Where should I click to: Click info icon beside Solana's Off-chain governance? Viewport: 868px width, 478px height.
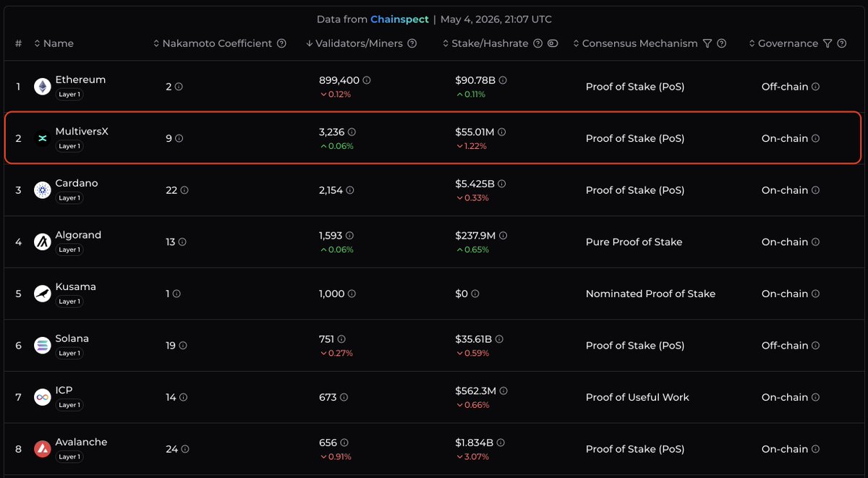coord(815,346)
